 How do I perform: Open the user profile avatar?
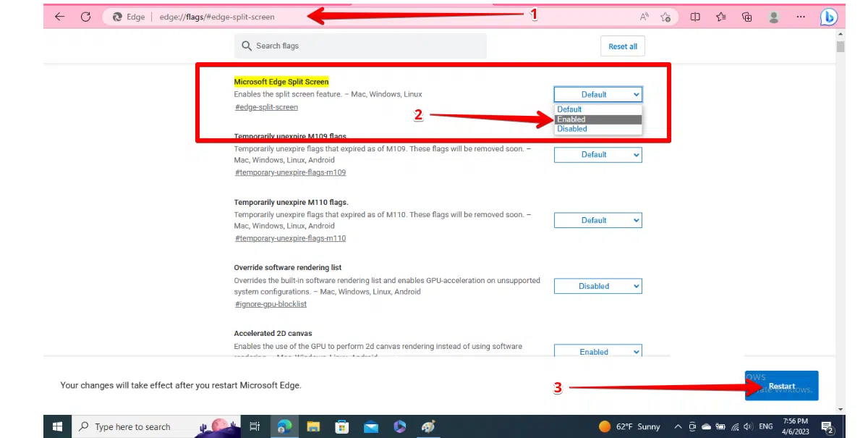pyautogui.click(x=774, y=17)
